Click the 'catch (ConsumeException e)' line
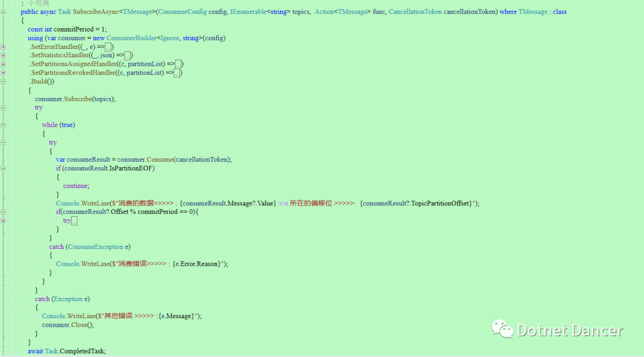This screenshot has width=644, height=357. coord(89,247)
